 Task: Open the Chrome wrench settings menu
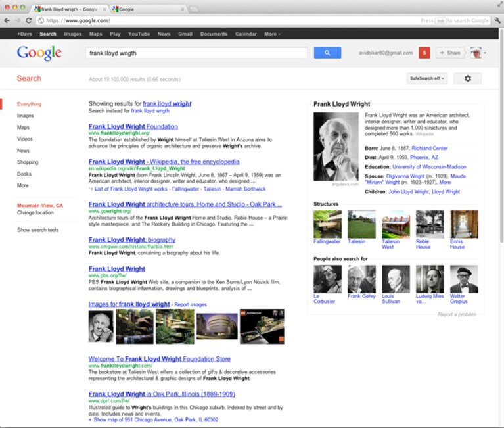497,20
